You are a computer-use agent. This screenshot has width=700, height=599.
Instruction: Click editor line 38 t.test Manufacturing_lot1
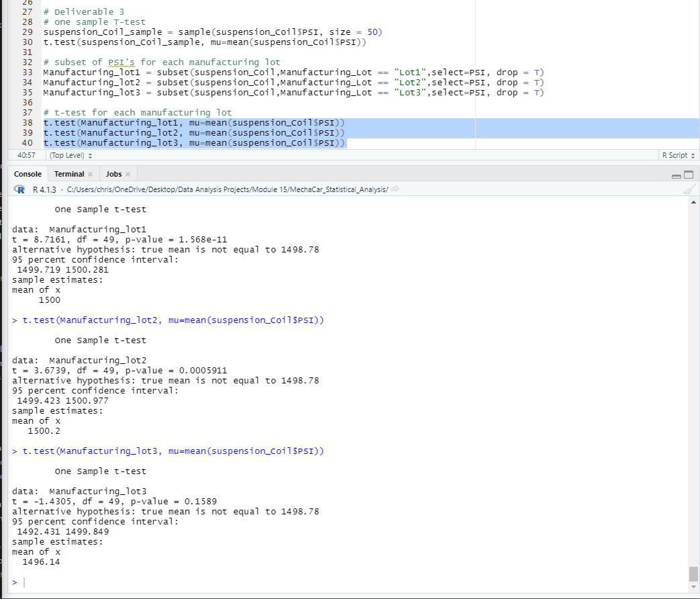tap(194, 123)
